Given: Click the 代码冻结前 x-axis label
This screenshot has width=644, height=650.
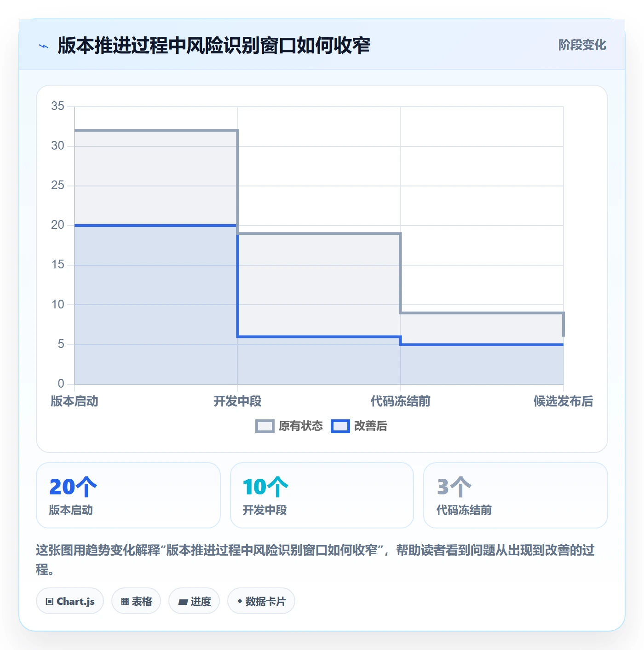Looking at the screenshot, I should 401,401.
